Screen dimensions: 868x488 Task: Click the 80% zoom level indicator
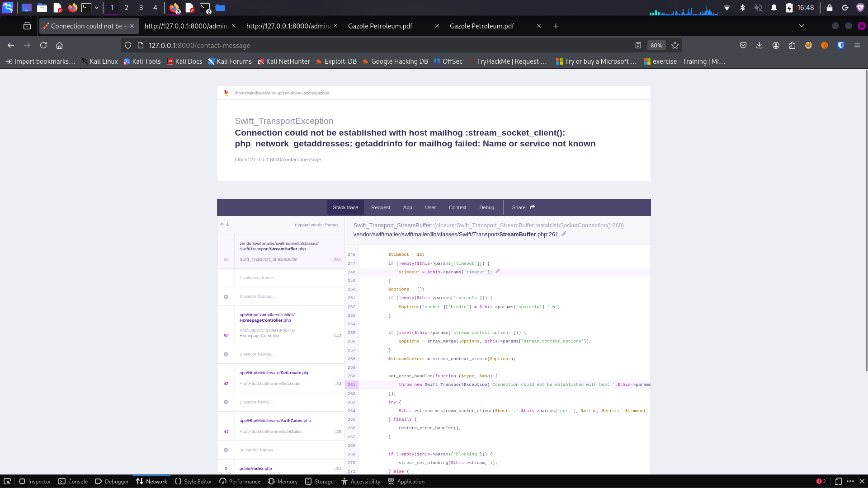coord(656,45)
